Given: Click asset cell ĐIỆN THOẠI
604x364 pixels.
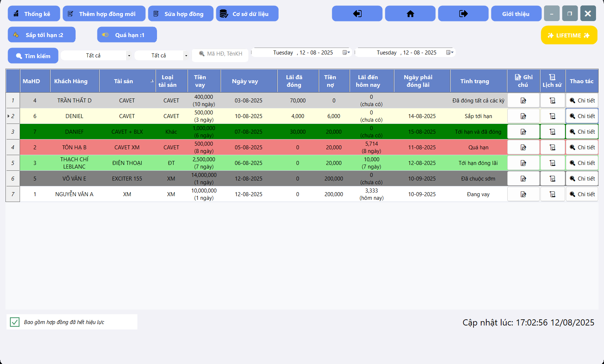Looking at the screenshot, I should [127, 163].
